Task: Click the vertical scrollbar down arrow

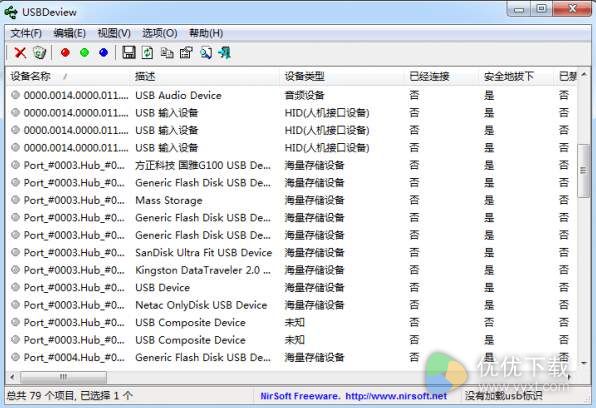Action: coord(583,363)
